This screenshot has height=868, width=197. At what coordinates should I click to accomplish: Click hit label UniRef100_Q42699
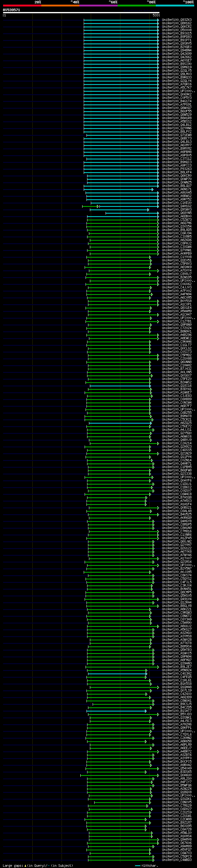[x=177, y=54]
